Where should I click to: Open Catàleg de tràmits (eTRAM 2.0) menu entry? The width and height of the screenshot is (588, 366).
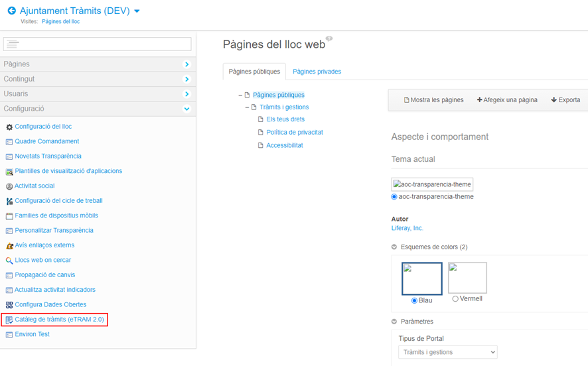[59, 320]
